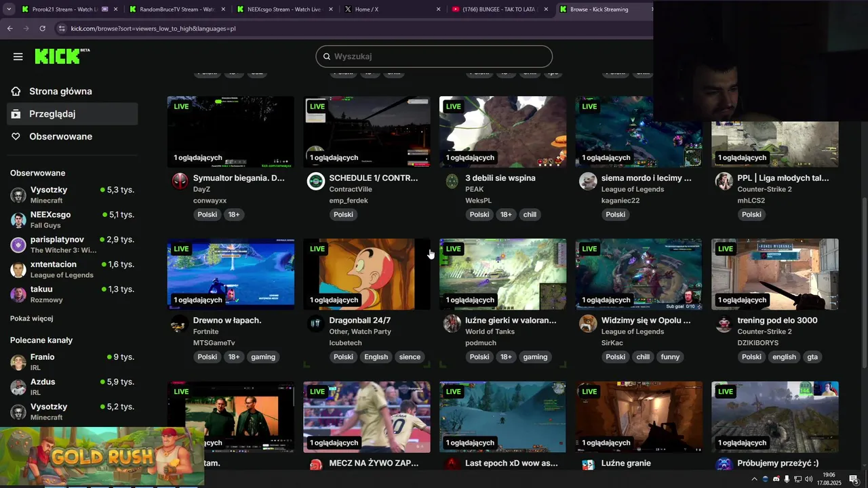
Task: Open stream titled trening pod elo 3000
Action: [777, 321]
